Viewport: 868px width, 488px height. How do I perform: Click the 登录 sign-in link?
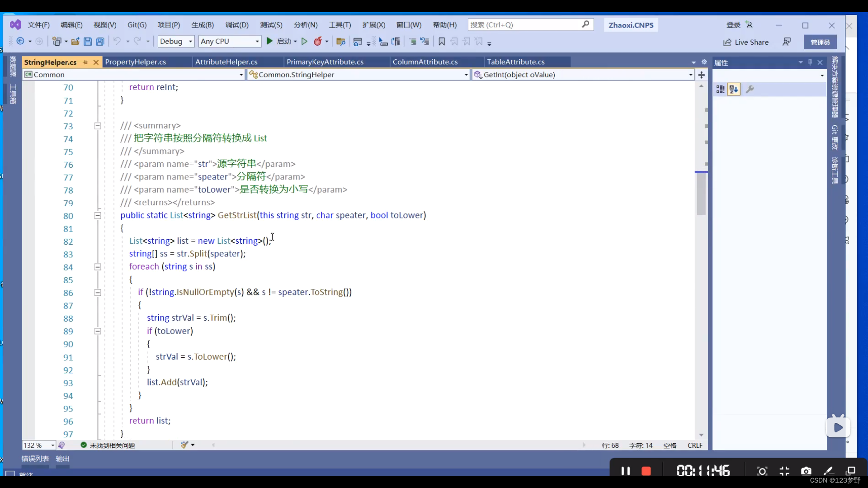click(733, 25)
